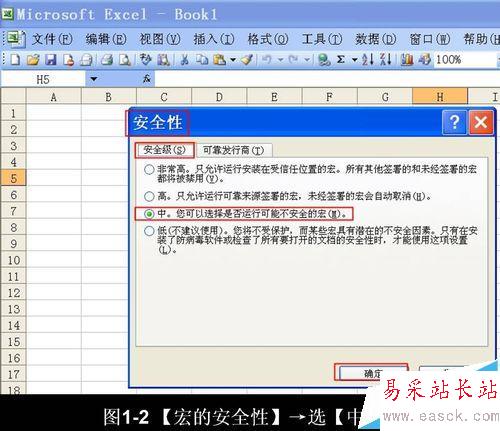Select the Format Painter brush

click(x=247, y=60)
